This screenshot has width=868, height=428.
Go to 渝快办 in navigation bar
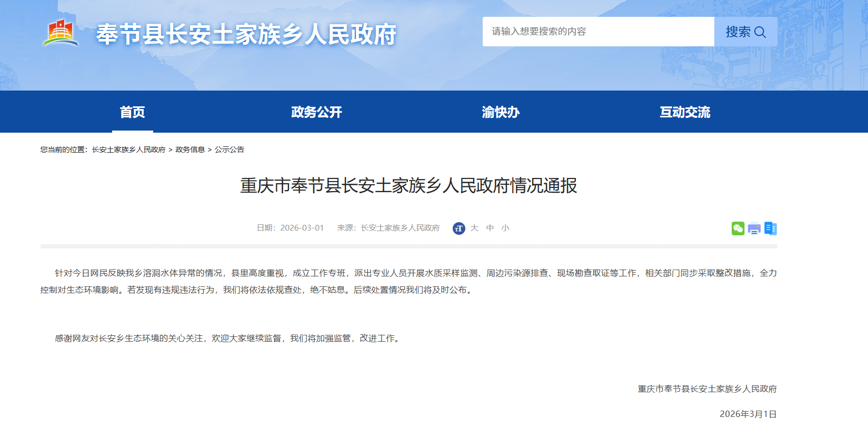501,112
